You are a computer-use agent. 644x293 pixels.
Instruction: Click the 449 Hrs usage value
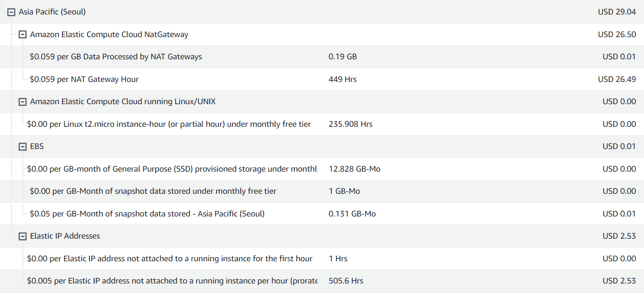[x=343, y=79]
